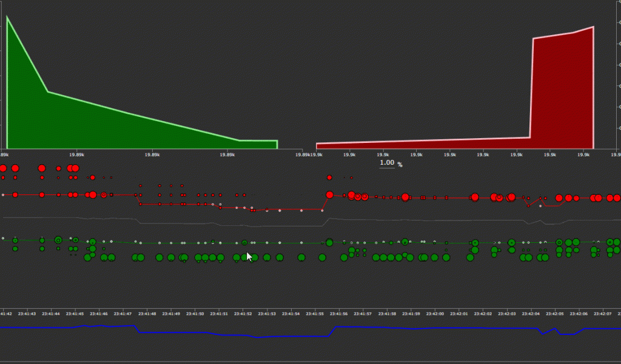Click the 23:41:42 timestamp at far left

coord(6,314)
